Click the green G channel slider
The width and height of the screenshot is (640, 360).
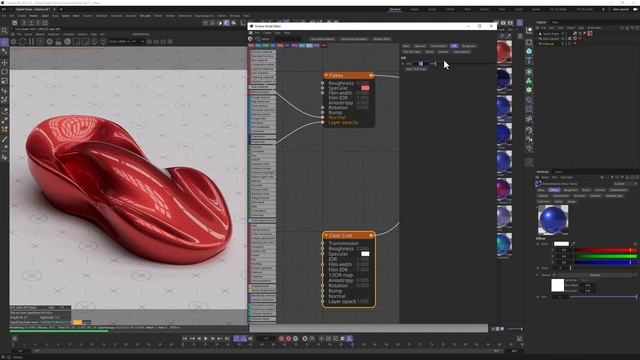pos(606,256)
